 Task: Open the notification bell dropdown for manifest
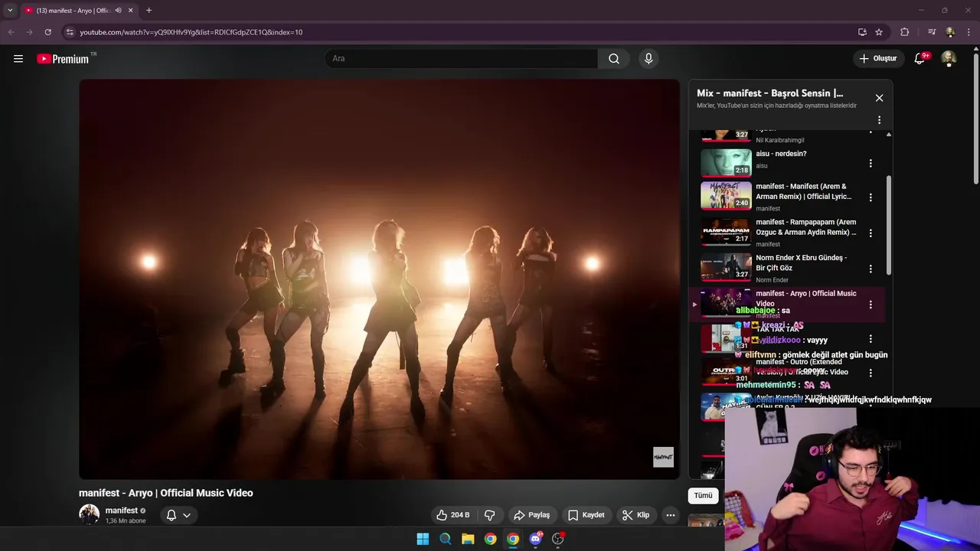(x=178, y=515)
